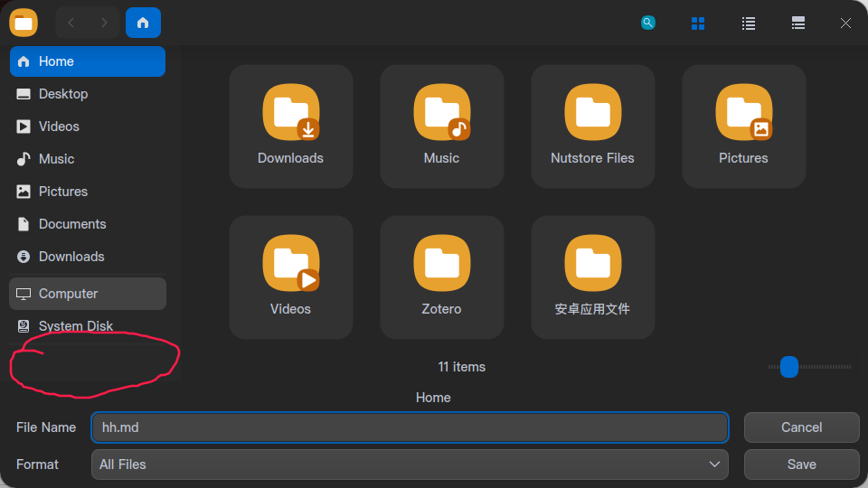Go back with the left arrow
Viewport: 868px width, 488px height.
pyautogui.click(x=71, y=23)
